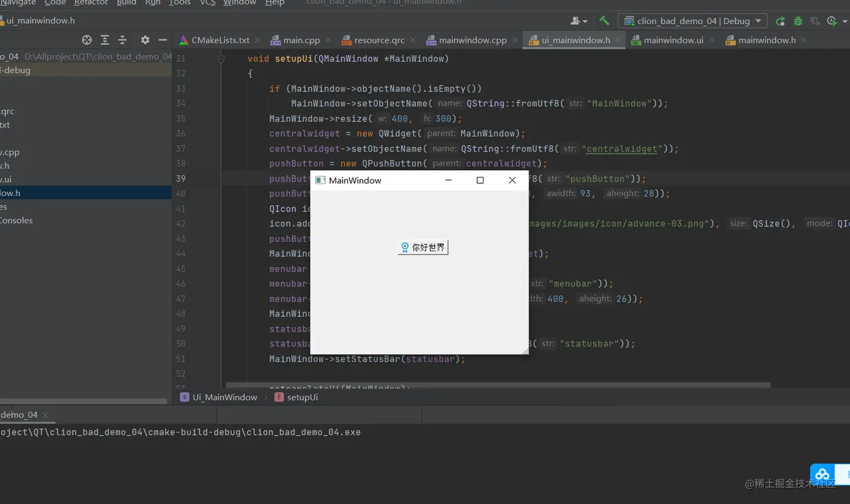Image resolution: width=850 pixels, height=504 pixels.
Task: Switch to the mainwindow.cpp editor tab
Action: point(472,40)
